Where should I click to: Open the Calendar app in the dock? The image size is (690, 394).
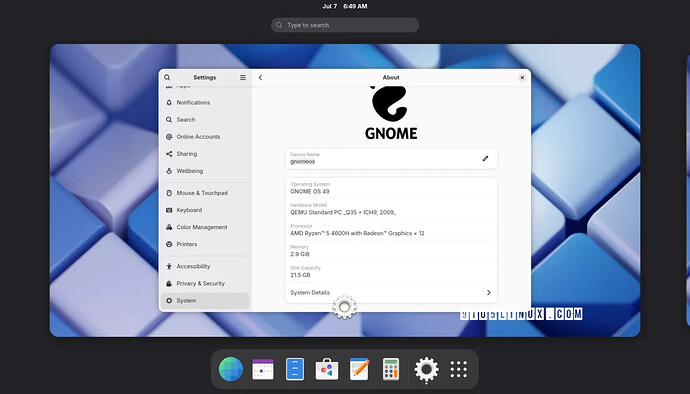[263, 369]
